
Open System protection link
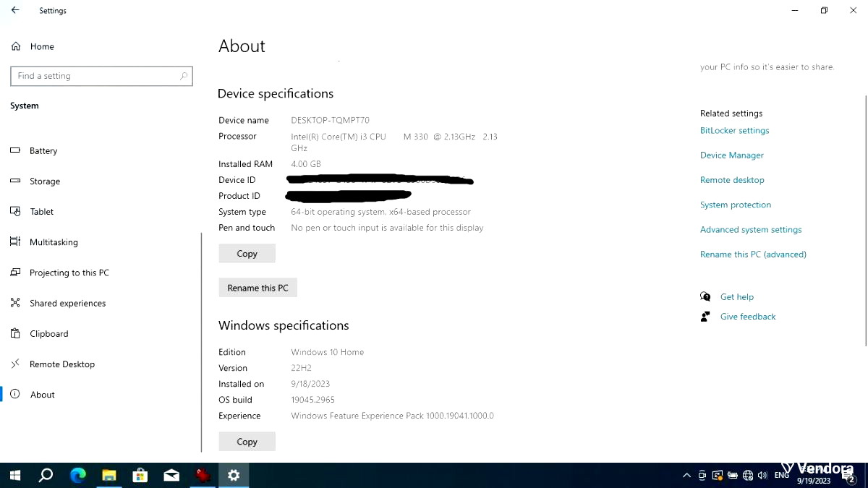(736, 205)
